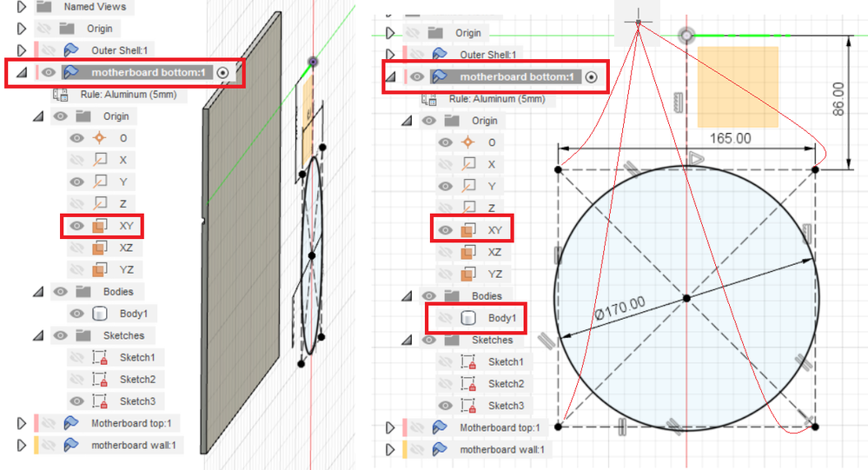Collapse Bodies folder beside the 3D board
This screenshot has height=470, width=868.
pos(38,292)
